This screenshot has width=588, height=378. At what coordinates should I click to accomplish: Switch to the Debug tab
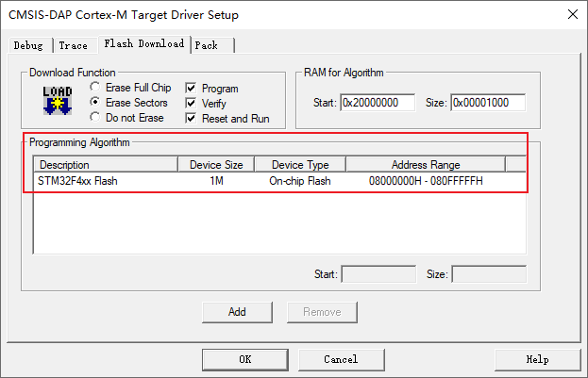29,45
